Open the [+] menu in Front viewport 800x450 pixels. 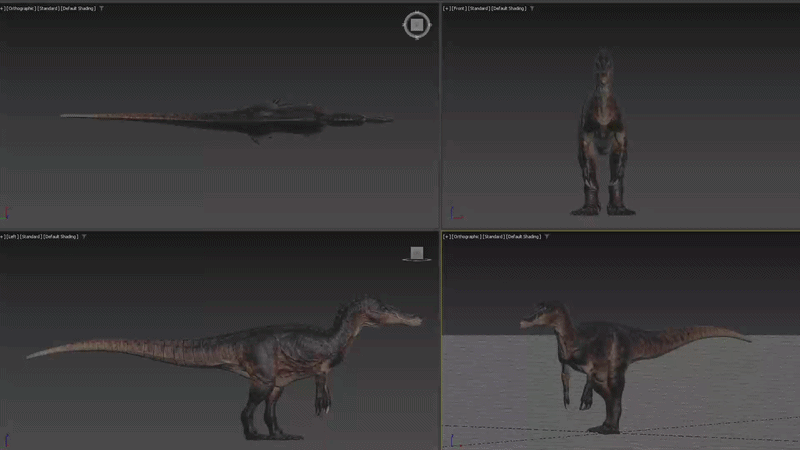coord(446,8)
